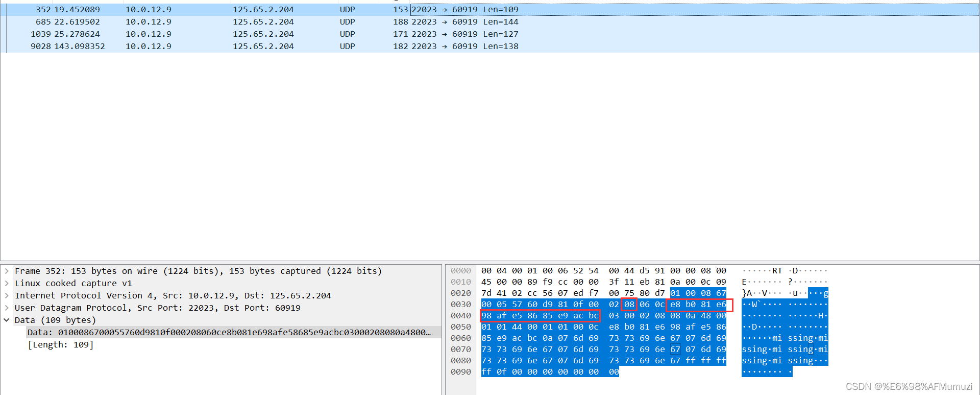Click info 22023 → 60919 Len=109
980x395 pixels.
pos(465,10)
